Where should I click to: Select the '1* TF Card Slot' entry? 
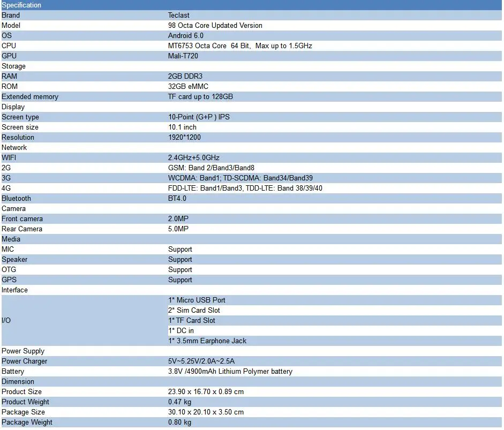pyautogui.click(x=192, y=321)
